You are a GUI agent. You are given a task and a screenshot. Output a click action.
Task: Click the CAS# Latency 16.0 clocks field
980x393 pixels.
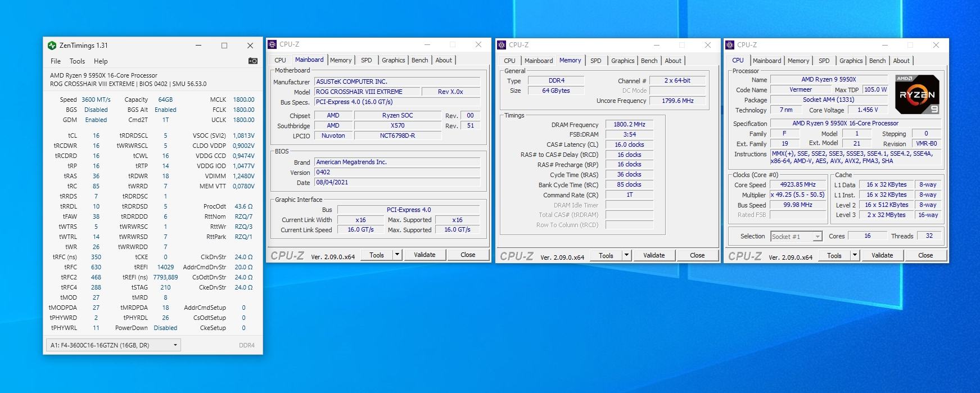click(x=629, y=144)
